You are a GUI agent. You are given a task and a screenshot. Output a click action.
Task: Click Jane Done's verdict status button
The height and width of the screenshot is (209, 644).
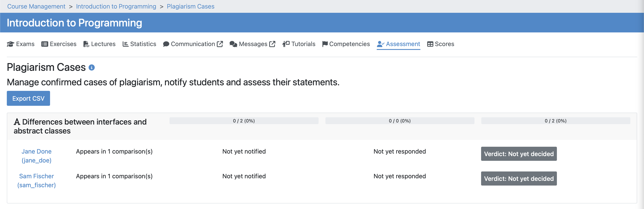pyautogui.click(x=519, y=154)
